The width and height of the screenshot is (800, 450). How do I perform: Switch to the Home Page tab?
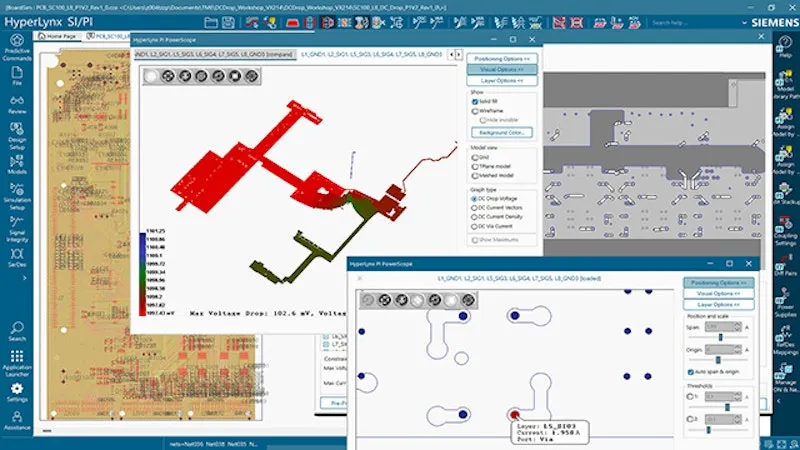pyautogui.click(x=57, y=36)
